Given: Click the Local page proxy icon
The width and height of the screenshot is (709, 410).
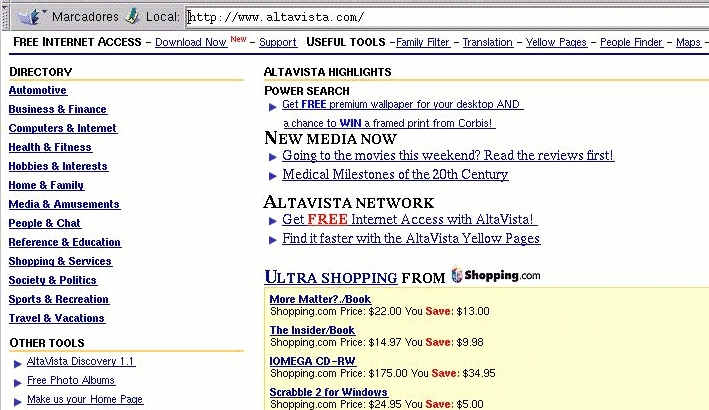Looking at the screenshot, I should point(132,17).
